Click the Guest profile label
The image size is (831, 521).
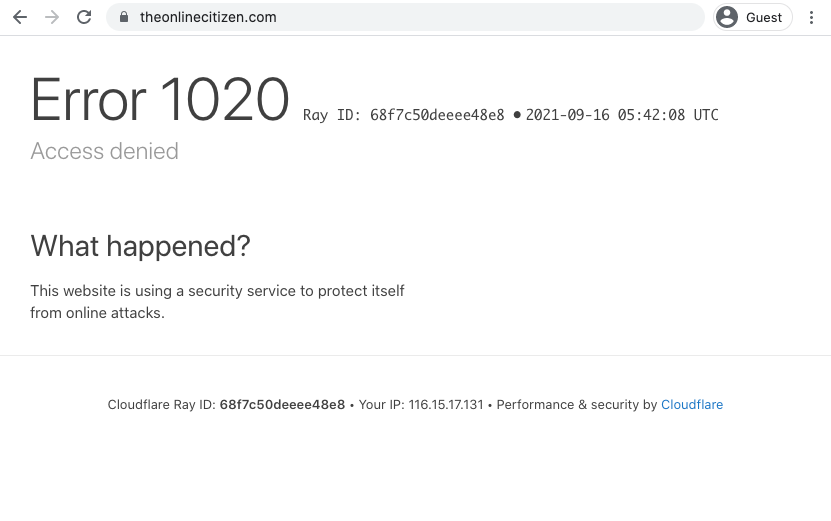coord(764,17)
